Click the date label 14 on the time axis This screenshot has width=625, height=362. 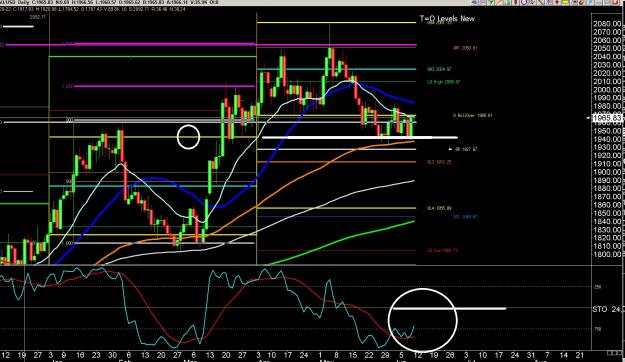564,355
